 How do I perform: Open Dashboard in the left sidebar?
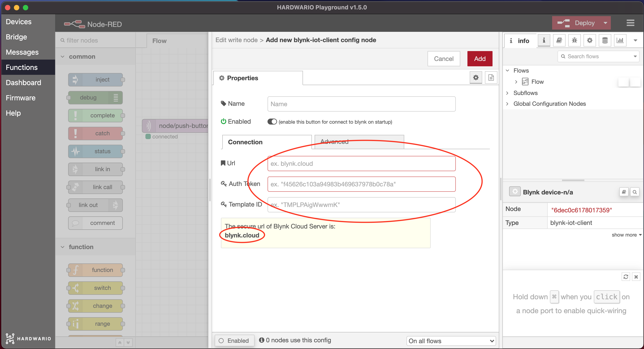click(x=23, y=83)
